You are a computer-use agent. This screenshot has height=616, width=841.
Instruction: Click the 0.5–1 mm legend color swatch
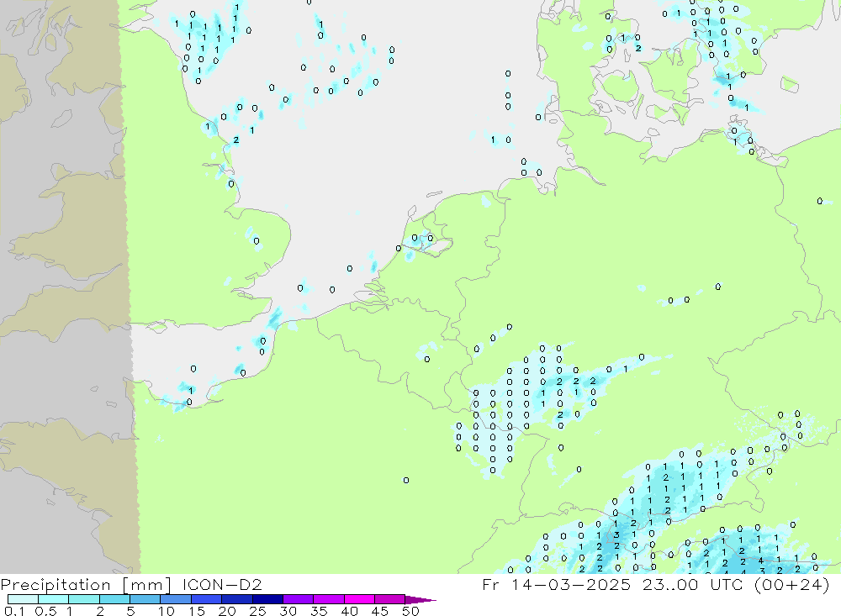pos(54,599)
